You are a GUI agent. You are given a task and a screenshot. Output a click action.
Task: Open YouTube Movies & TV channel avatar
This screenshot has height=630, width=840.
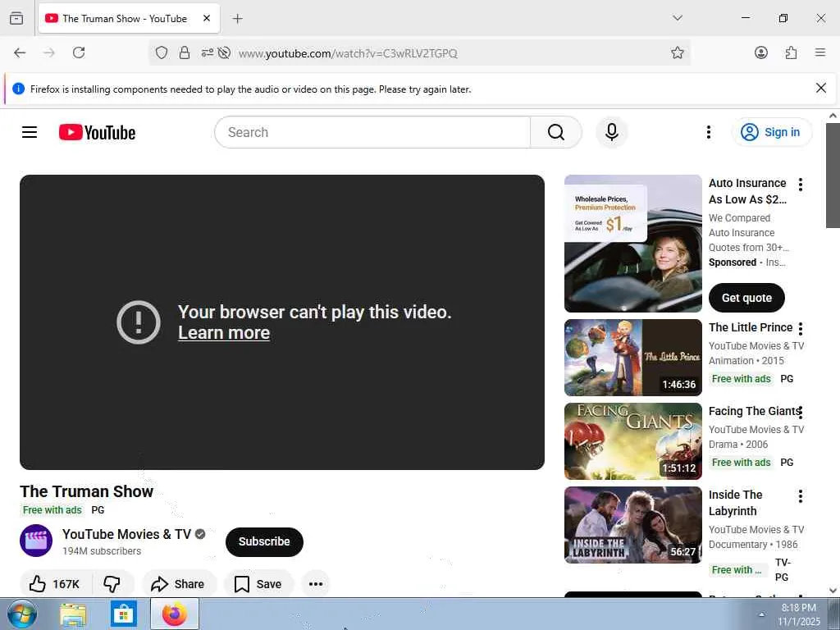(x=36, y=541)
